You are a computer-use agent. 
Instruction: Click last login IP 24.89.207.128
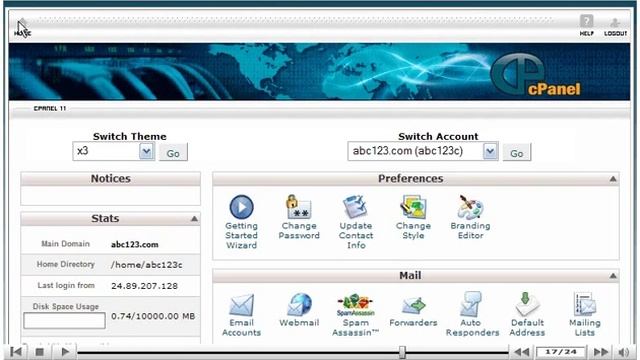pos(144,286)
